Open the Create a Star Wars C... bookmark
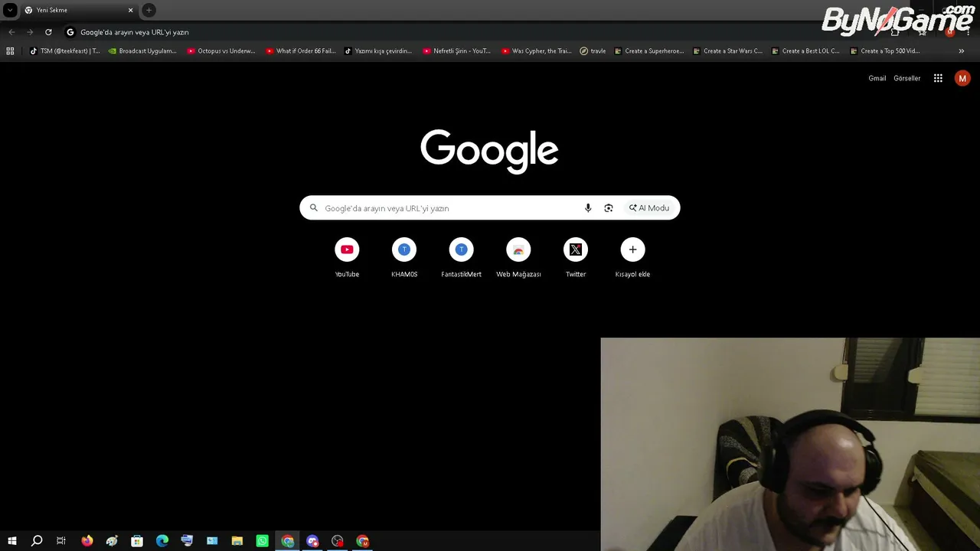Screen dimensions: 980x551 728,51
